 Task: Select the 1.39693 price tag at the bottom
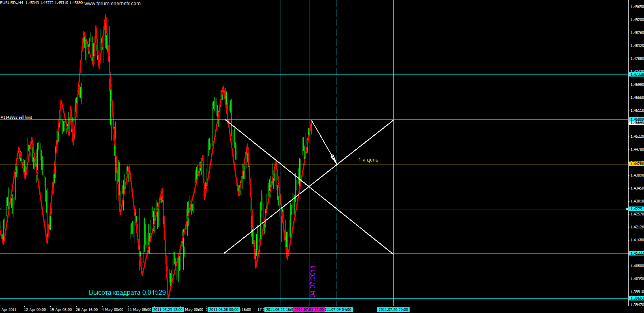click(636, 298)
